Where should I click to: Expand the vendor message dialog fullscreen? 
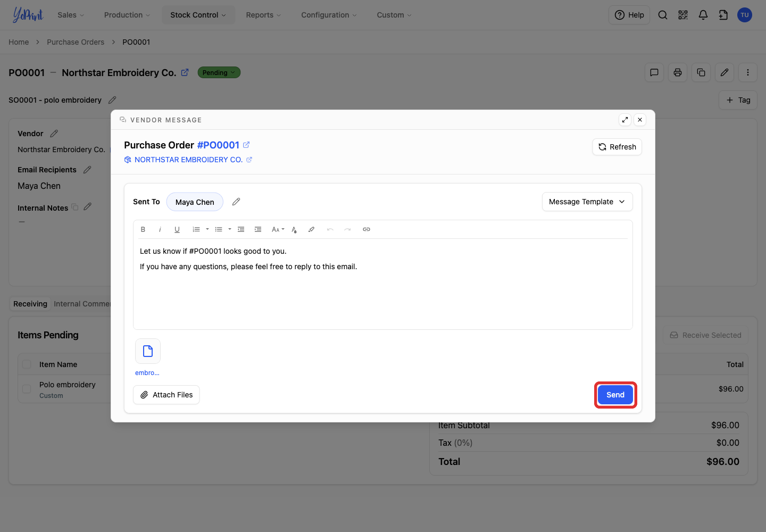click(625, 120)
